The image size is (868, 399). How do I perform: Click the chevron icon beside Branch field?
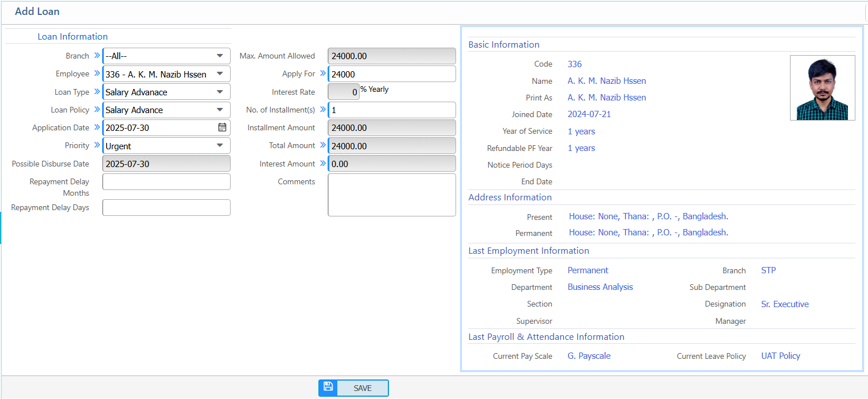(x=98, y=55)
